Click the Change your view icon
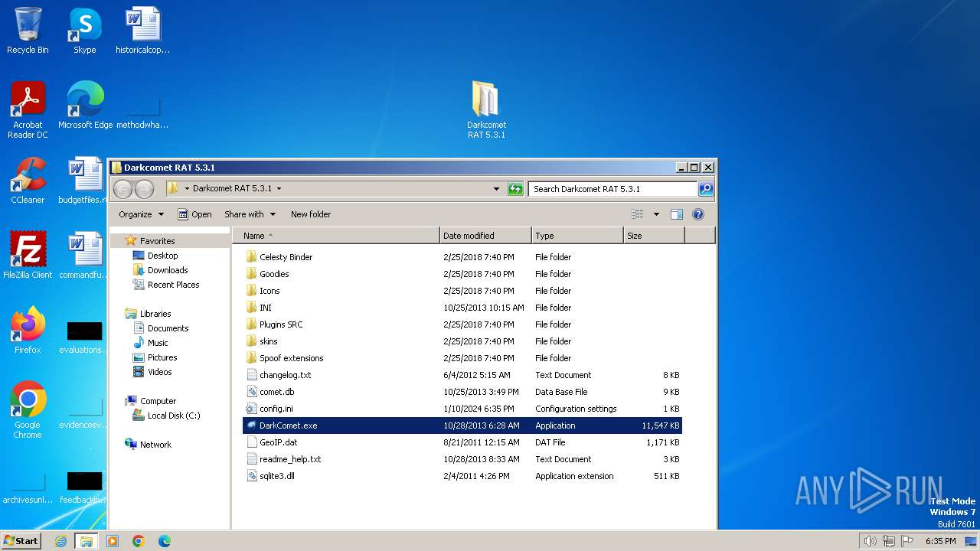980x551 pixels. pos(638,214)
